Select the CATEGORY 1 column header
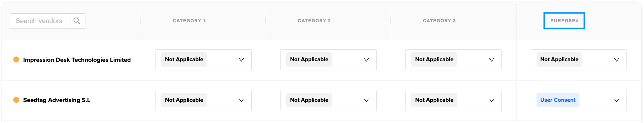The height and width of the screenshot is (123, 644). (x=189, y=21)
